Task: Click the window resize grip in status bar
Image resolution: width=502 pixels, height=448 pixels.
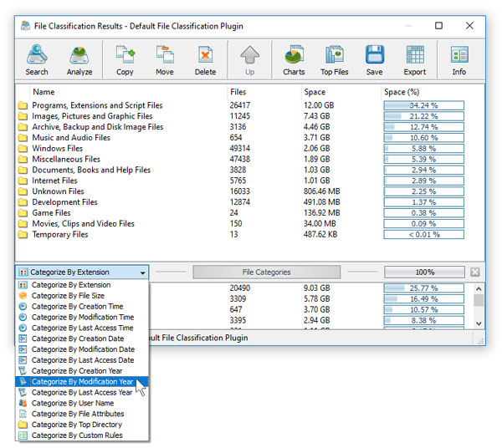Action: (480, 341)
